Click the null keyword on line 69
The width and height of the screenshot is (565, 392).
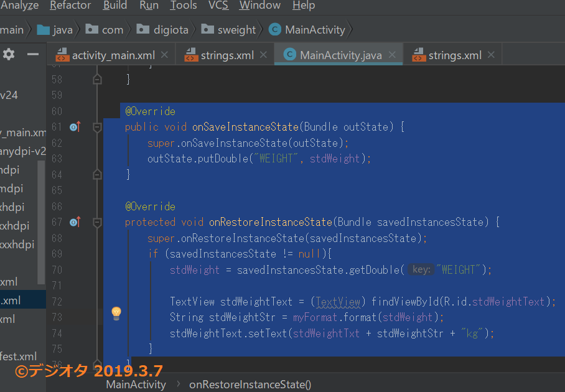[x=309, y=254]
